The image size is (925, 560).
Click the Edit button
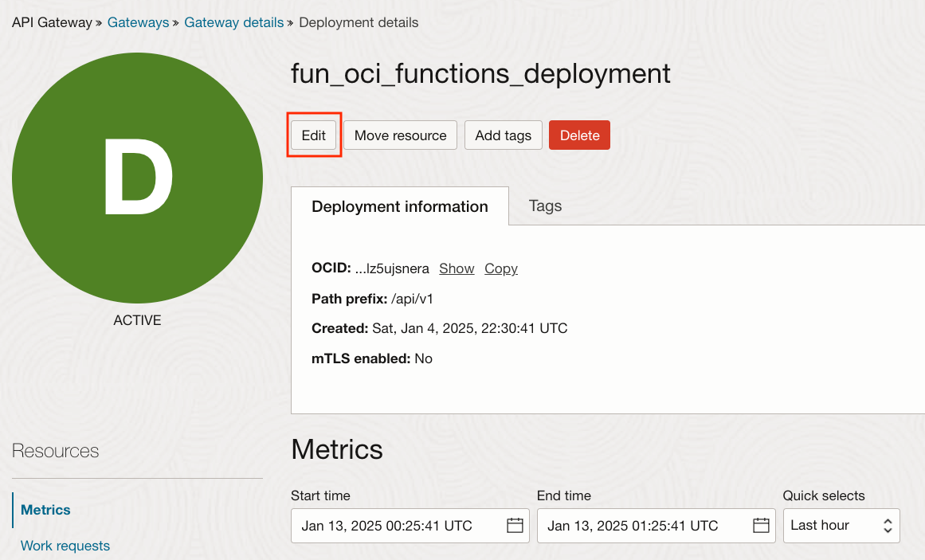pos(314,135)
